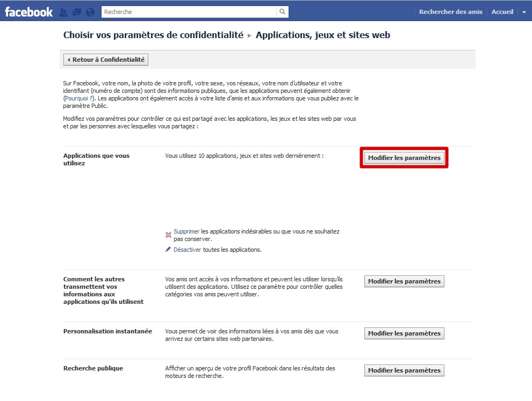Click the Désactiver link
The height and width of the screenshot is (401, 532).
click(188, 250)
